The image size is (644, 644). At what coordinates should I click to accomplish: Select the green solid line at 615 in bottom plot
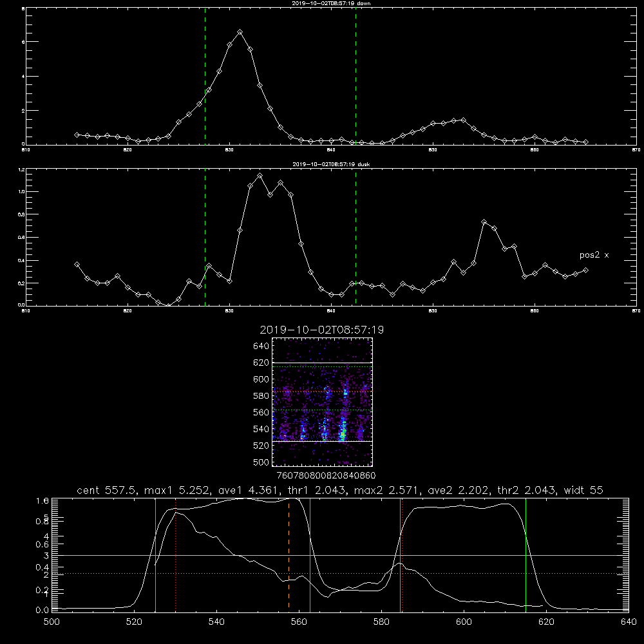[x=526, y=554]
